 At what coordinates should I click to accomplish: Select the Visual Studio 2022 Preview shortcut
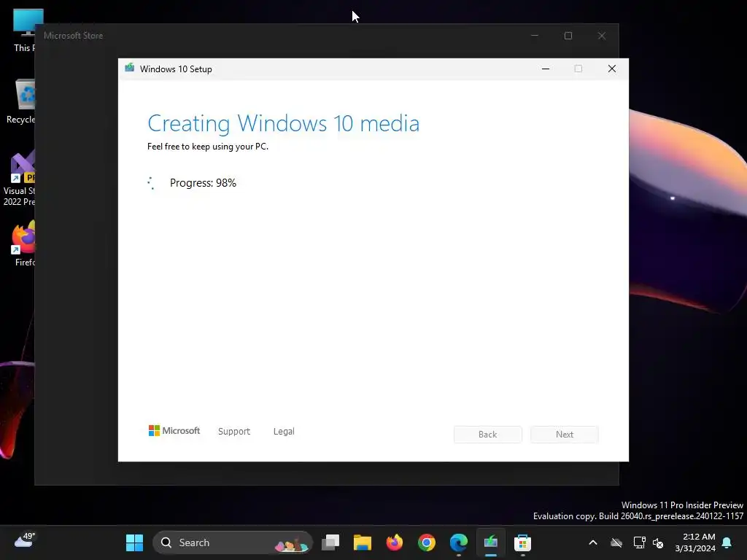coord(19,179)
